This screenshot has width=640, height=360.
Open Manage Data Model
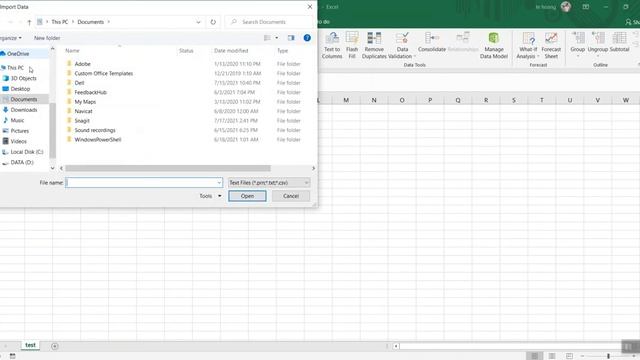[493, 45]
